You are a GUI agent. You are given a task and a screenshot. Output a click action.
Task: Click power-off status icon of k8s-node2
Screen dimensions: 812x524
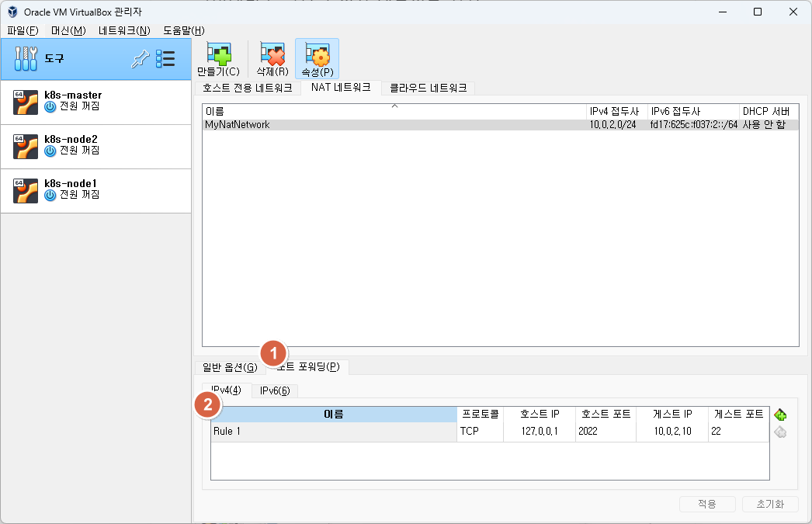click(x=50, y=151)
